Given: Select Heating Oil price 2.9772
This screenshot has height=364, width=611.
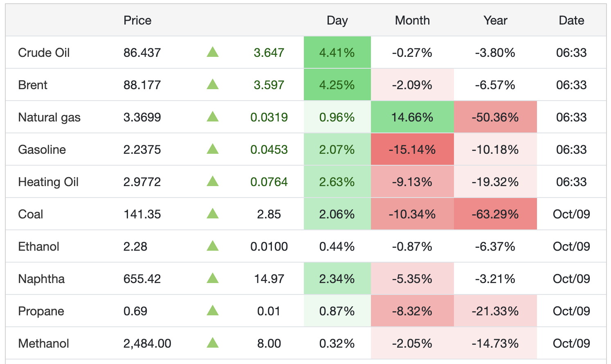Looking at the screenshot, I should tap(142, 182).
